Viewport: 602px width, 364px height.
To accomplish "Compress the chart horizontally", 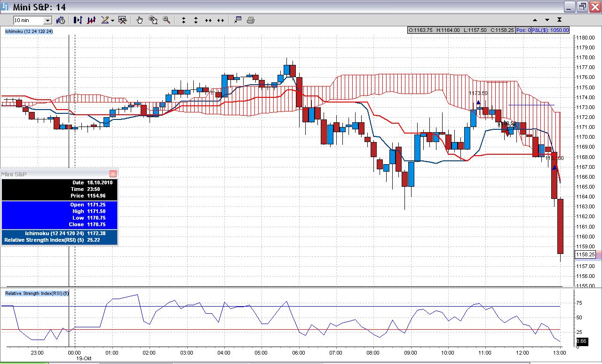I will (208, 20).
